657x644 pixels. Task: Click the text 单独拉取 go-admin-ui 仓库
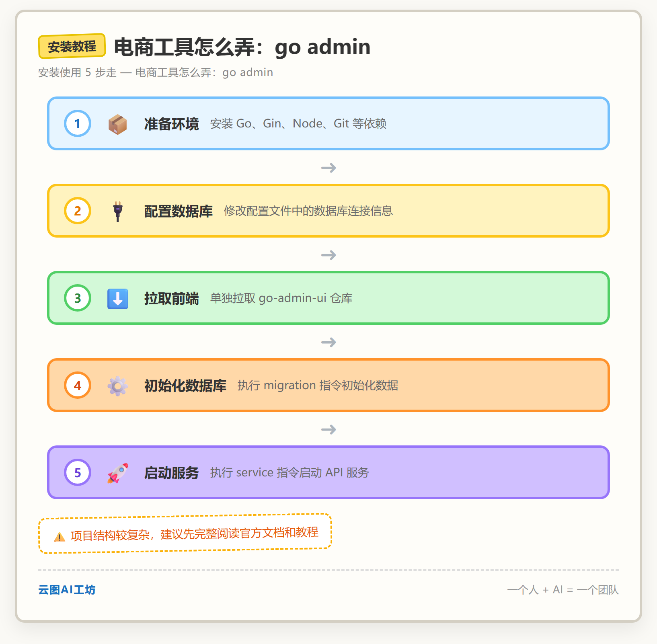point(281,298)
